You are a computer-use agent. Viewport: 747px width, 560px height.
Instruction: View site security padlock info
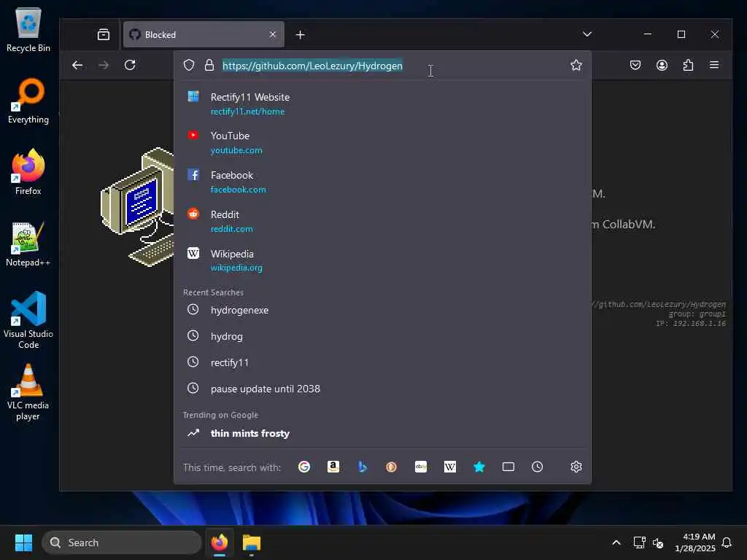point(209,65)
